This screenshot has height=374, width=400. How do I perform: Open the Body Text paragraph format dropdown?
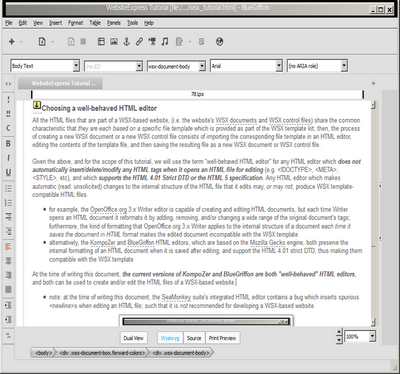76,66
